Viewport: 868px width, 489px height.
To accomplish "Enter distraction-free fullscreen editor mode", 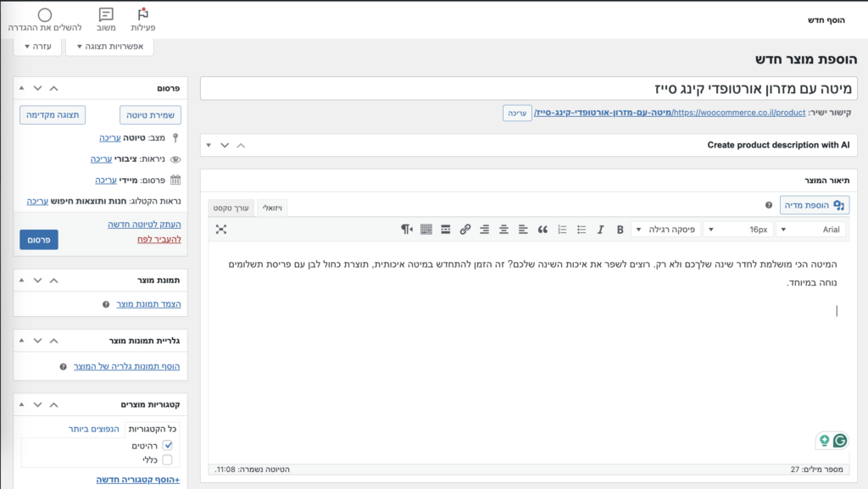I will pyautogui.click(x=221, y=230).
